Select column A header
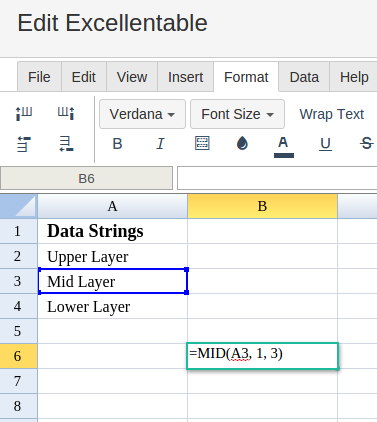The image size is (377, 422). [x=112, y=206]
